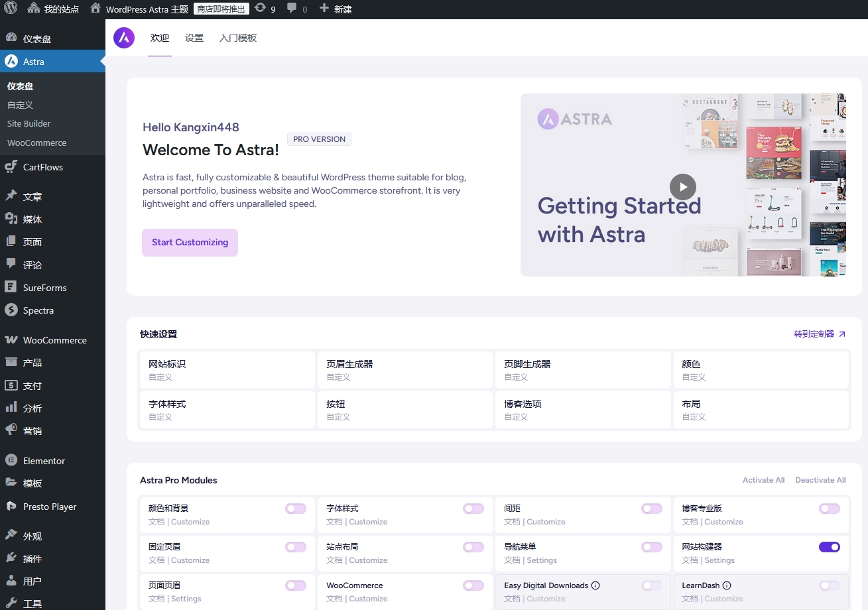Open the Elementor sidebar icon
This screenshot has height=610, width=868.
pos(11,460)
